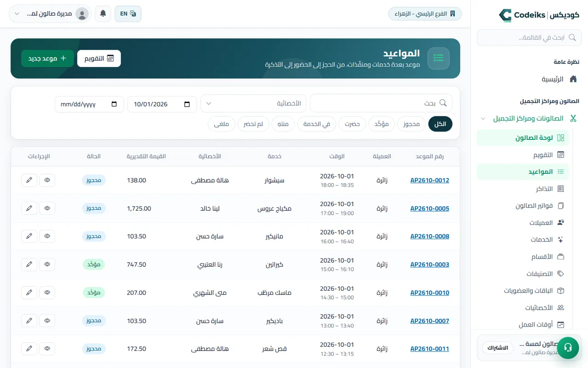Open user profile menu مديرة صالون

(x=50, y=14)
